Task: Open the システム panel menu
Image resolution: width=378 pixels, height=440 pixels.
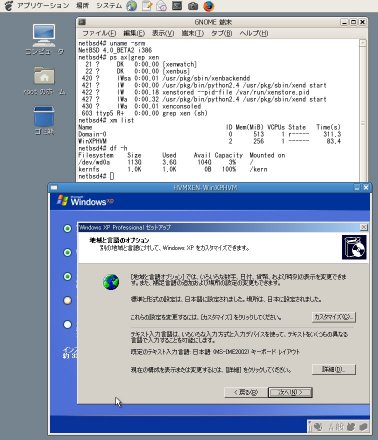Action: click(x=109, y=6)
